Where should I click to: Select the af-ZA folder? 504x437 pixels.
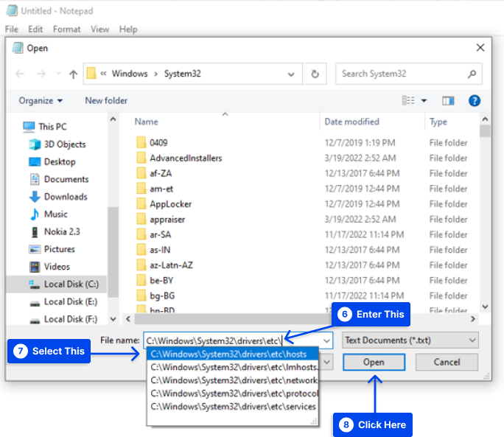pos(154,173)
